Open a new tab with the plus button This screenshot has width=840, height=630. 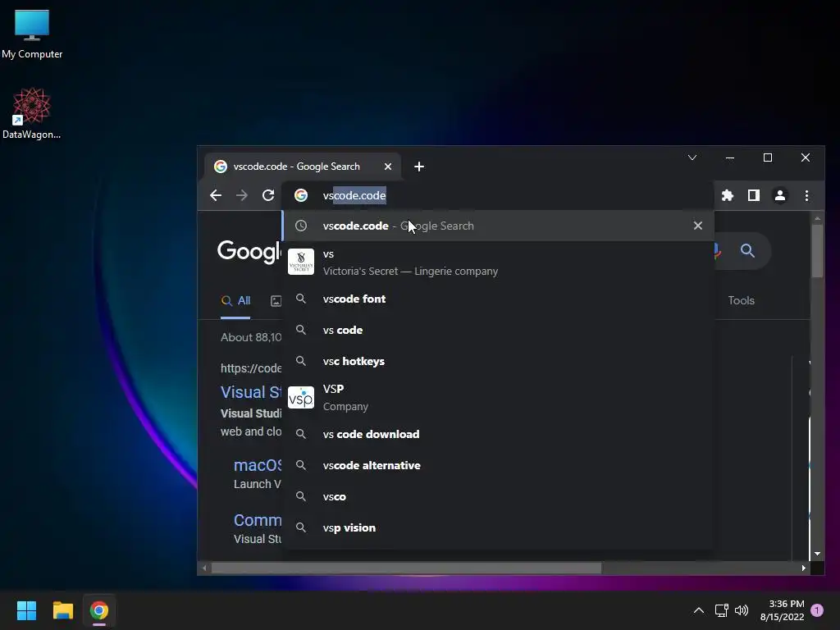(x=419, y=167)
